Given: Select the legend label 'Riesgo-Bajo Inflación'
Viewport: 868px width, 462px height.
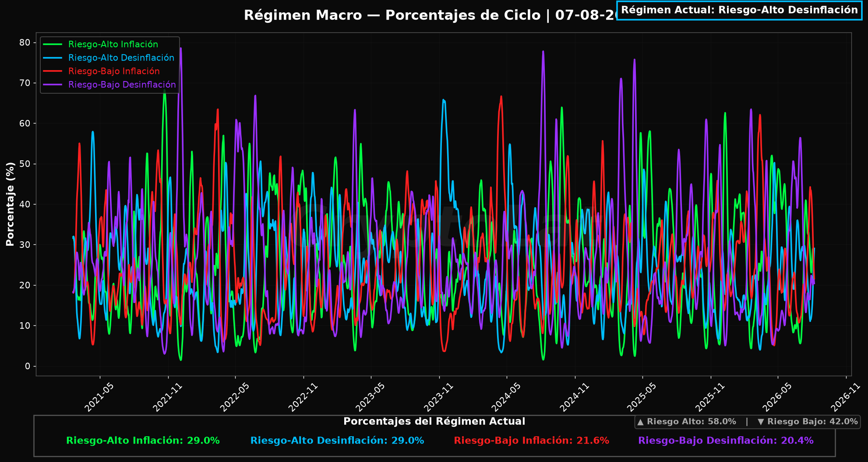Looking at the screenshot, I should click(x=114, y=71).
